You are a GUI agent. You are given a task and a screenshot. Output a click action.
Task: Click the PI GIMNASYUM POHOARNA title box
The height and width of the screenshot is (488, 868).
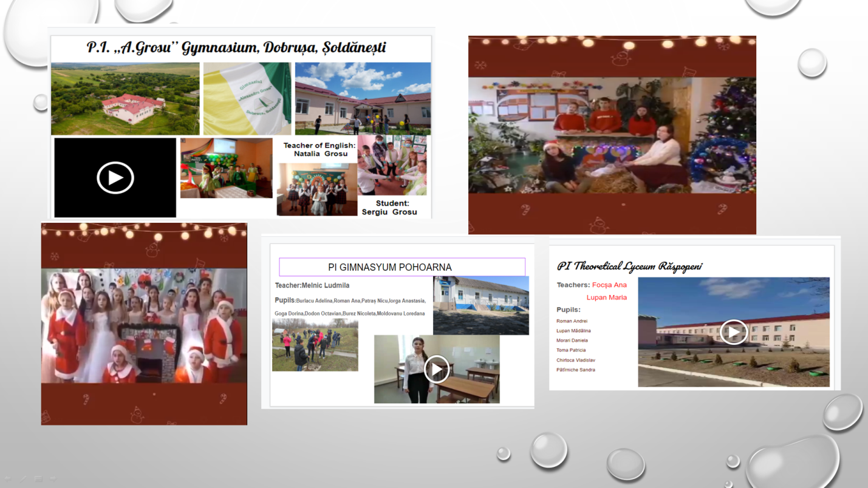[x=402, y=267]
